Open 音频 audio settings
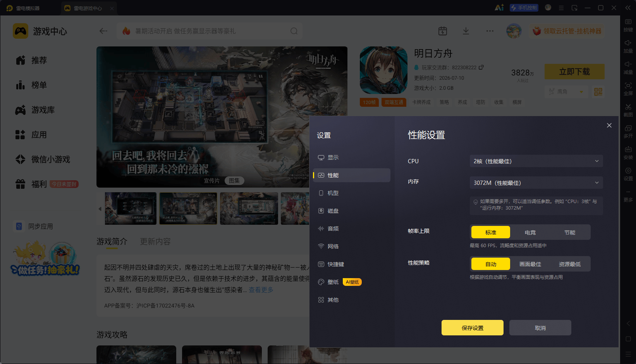Screen dimensions: 636x364 tap(352, 229)
